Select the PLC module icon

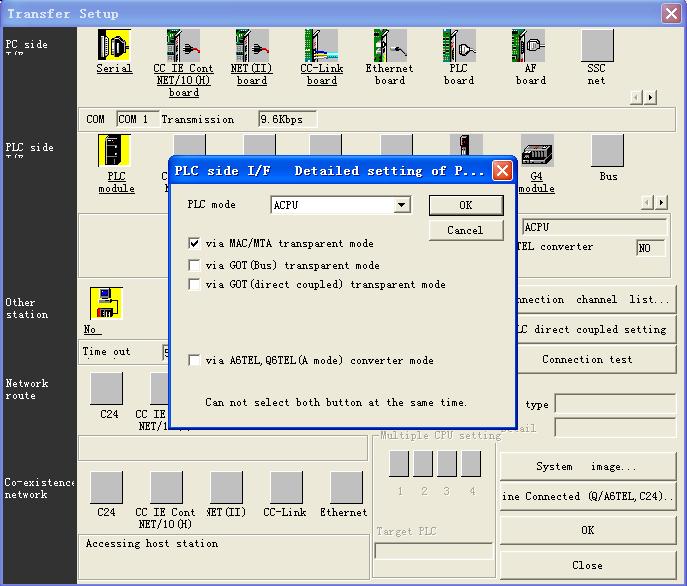click(115, 152)
